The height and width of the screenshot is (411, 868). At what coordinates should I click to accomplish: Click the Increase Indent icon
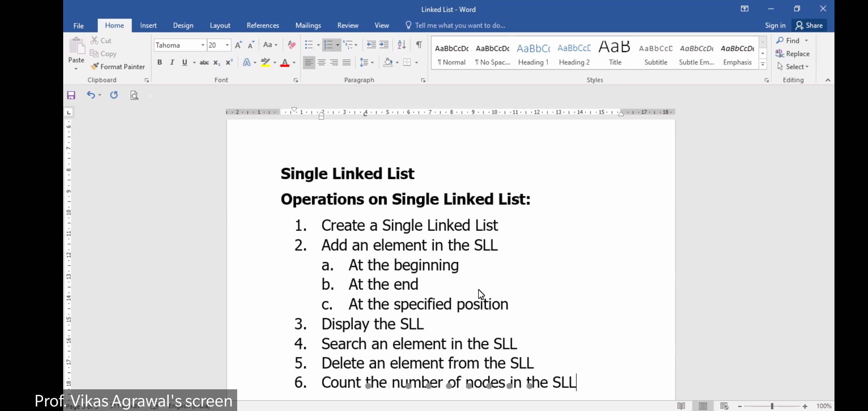(384, 45)
